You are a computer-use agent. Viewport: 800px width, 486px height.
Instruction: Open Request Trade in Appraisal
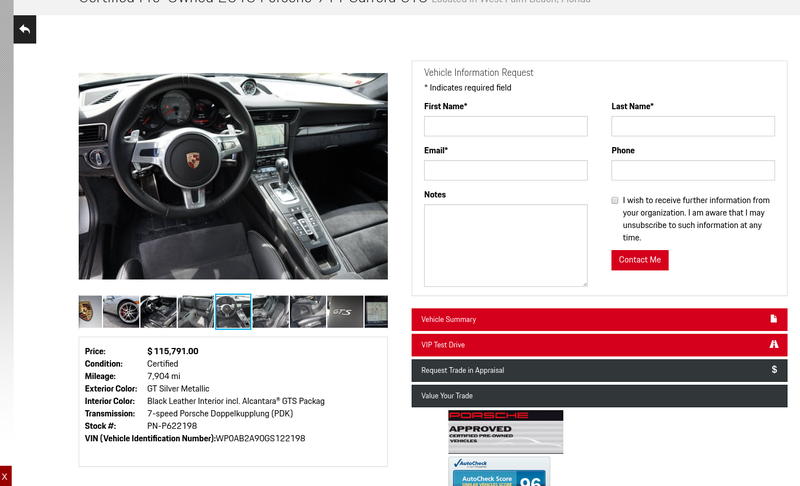pyautogui.click(x=599, y=370)
